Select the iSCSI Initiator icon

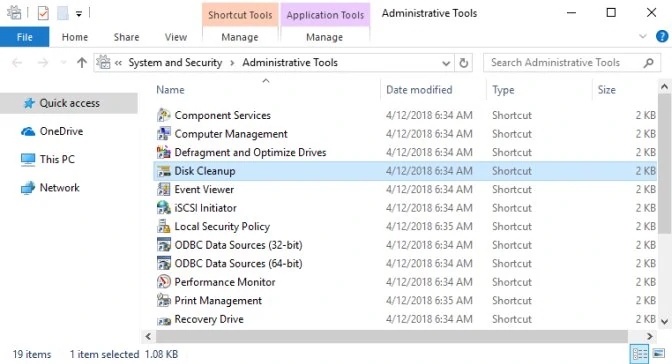164,208
